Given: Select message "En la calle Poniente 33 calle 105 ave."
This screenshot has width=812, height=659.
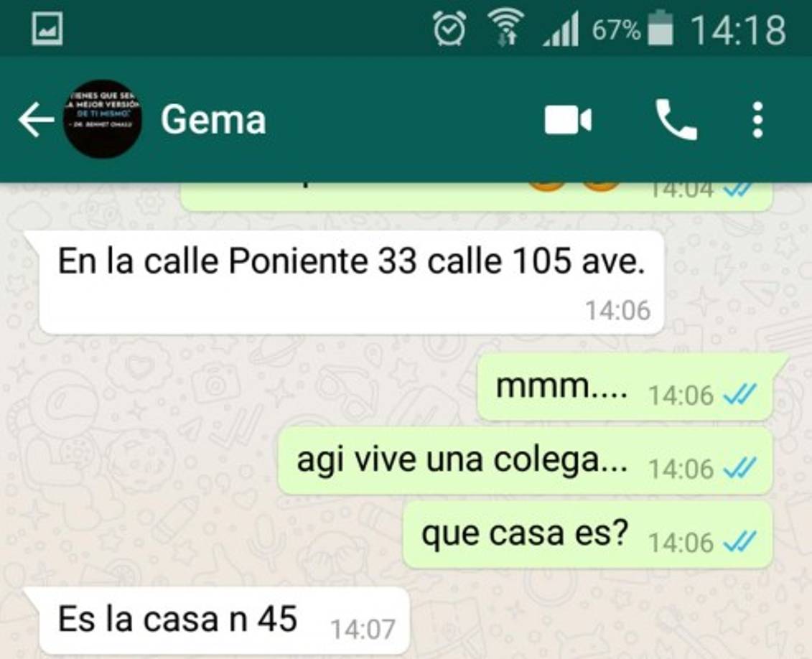Looking at the screenshot, I should pos(352,283).
